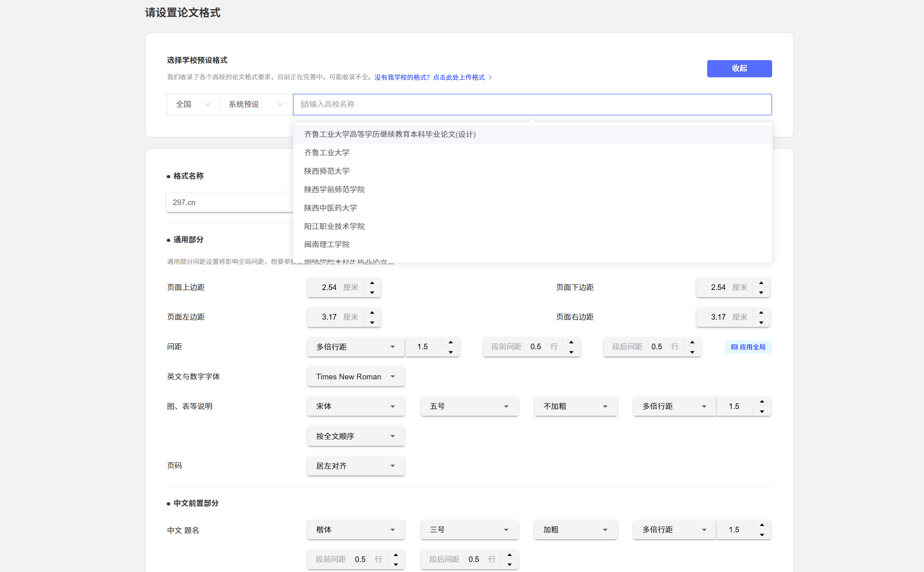
Task: Open the page number alignment dropdown showing 居左对齐
Action: (355, 466)
